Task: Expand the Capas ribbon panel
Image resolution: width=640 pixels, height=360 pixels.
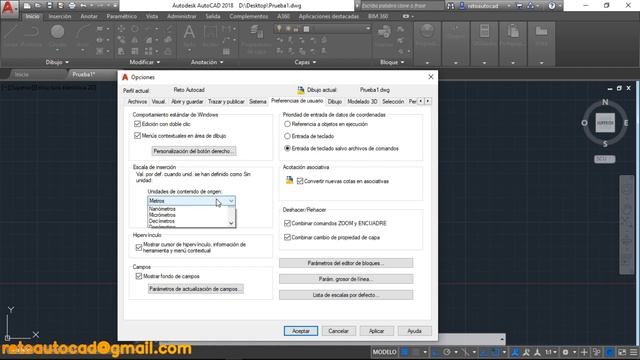Action: point(305,62)
